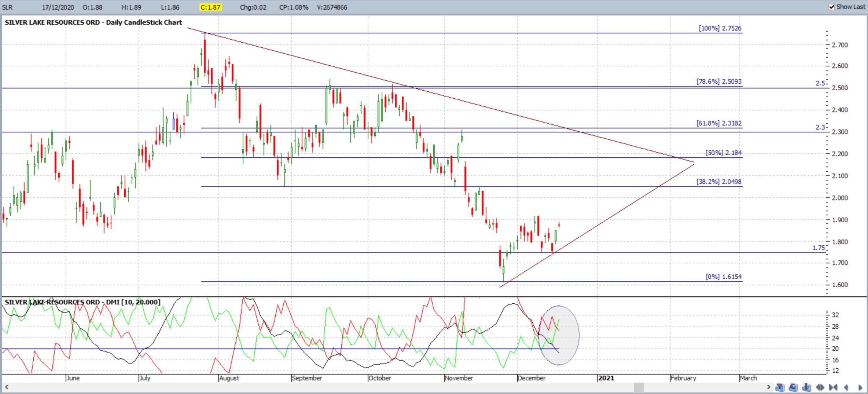
Task: Shift chart left with the single left triangle
Action: (x=846, y=387)
